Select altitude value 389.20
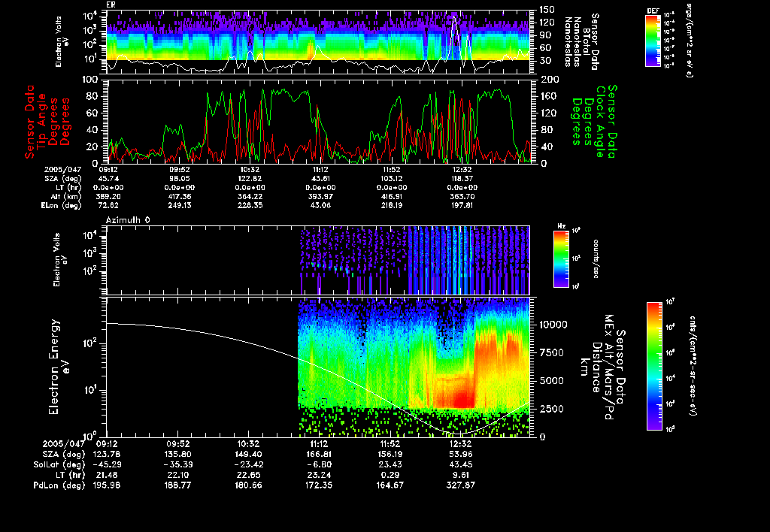The image size is (770, 532). tap(108, 196)
